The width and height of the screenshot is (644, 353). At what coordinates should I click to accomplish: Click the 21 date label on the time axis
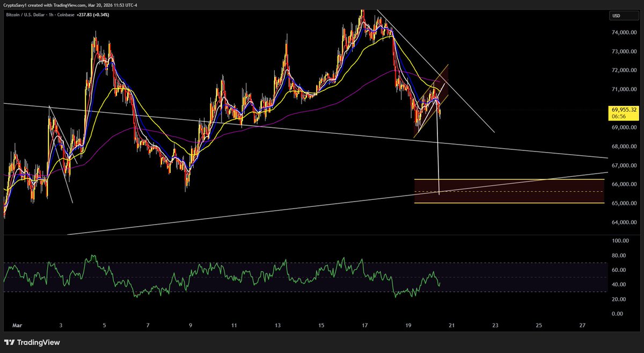pyautogui.click(x=452, y=325)
